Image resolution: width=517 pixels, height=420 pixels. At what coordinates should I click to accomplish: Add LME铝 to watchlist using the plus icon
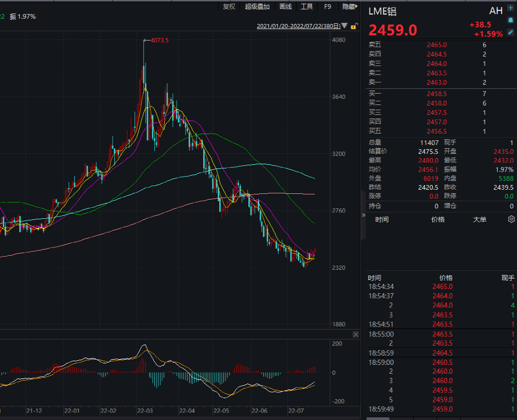tap(510, 7)
